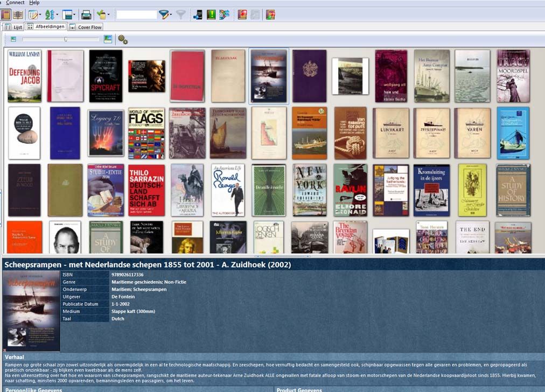Click the small image icon left of slider
This screenshot has width=545, height=392.
[x=13, y=39]
